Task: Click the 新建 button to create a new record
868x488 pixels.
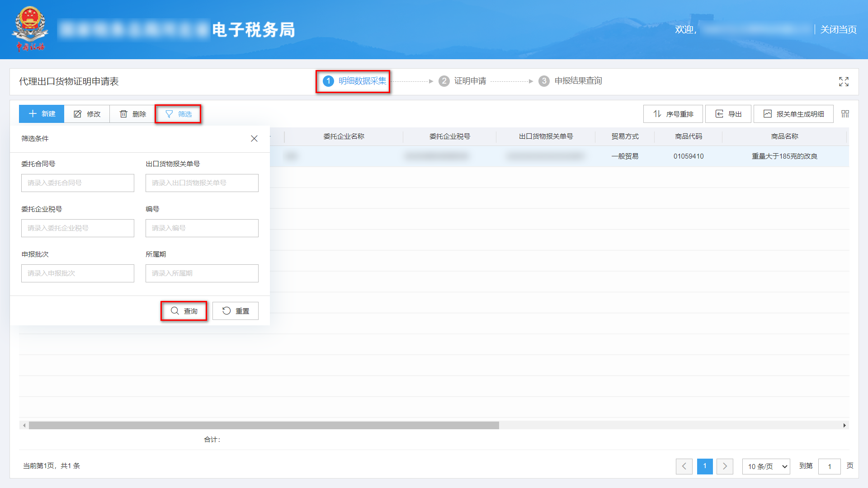Action: point(41,114)
